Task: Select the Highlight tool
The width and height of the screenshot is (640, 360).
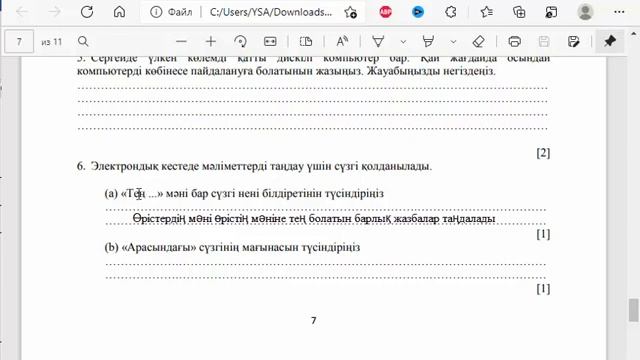Action: click(x=428, y=41)
